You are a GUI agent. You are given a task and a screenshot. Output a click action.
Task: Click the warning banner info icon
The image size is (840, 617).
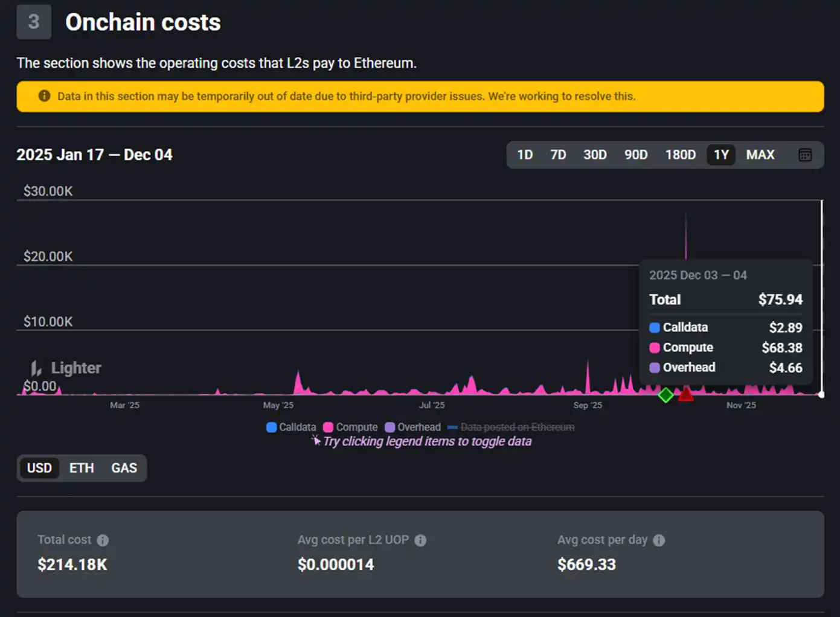[44, 96]
